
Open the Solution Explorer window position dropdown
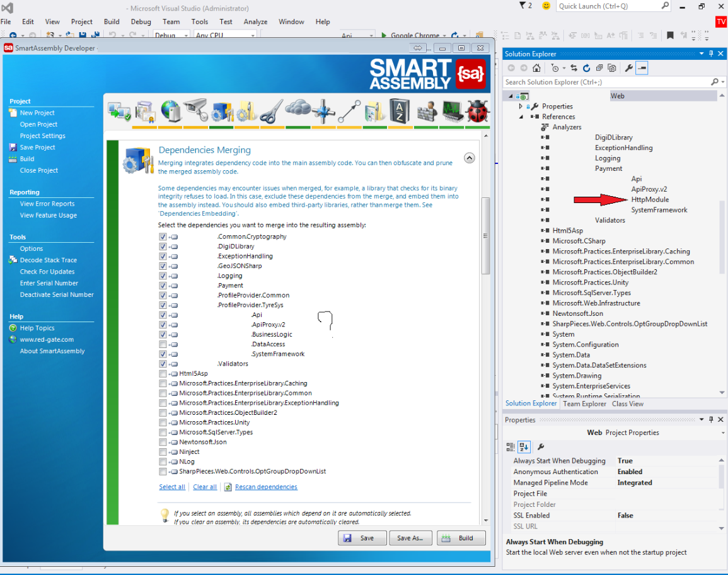[x=701, y=54]
